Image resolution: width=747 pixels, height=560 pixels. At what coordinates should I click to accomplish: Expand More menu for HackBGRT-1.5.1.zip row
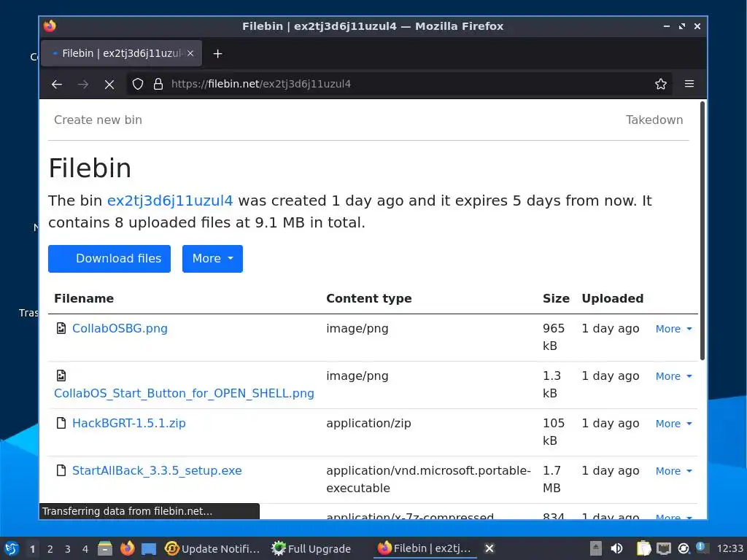pyautogui.click(x=673, y=424)
